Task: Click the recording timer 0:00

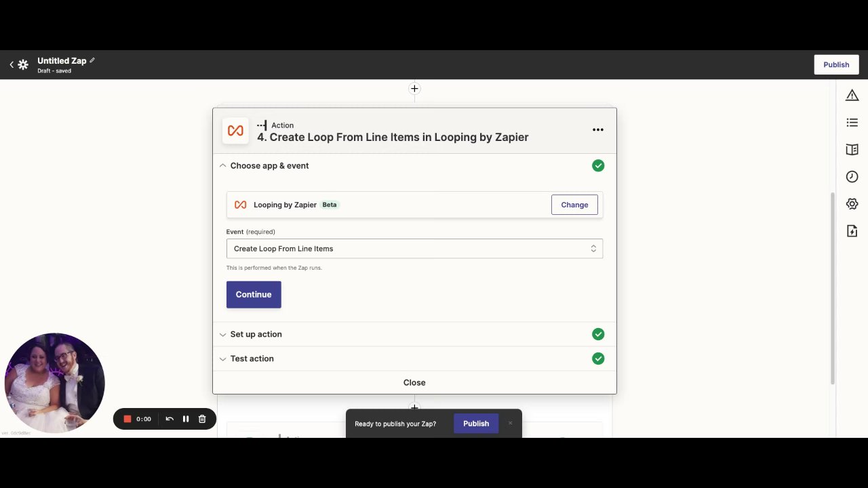Action: coord(144,419)
